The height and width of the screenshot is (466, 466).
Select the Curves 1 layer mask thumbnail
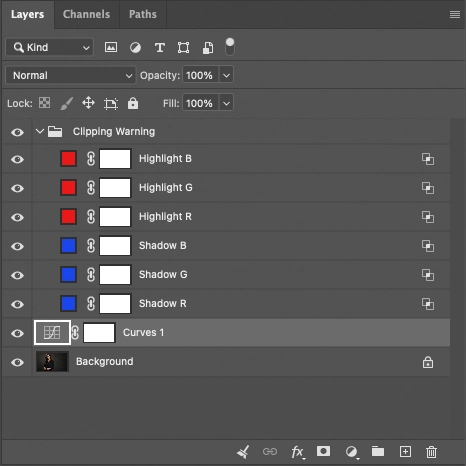(99, 332)
